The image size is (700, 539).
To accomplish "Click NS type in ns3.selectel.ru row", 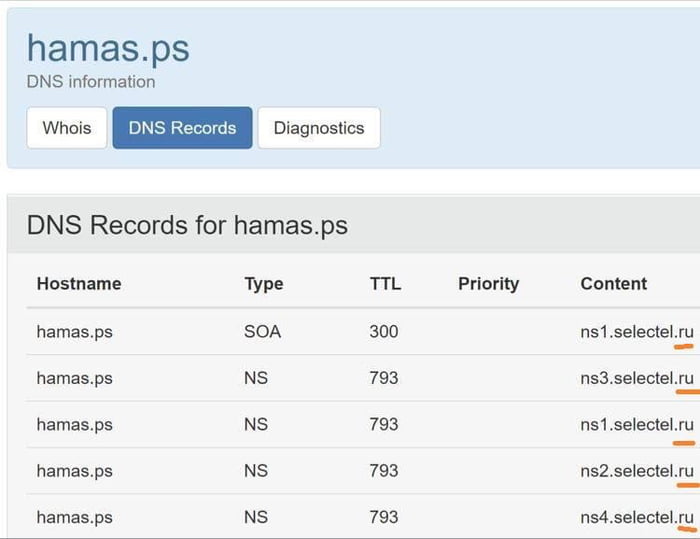I will [256, 378].
